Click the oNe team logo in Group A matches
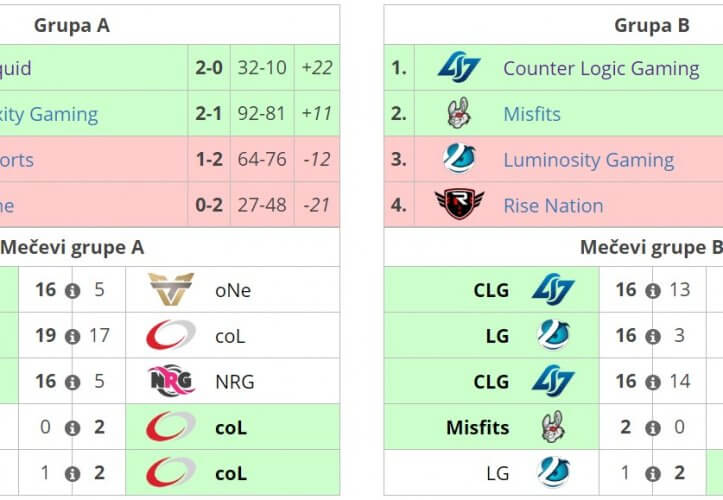This screenshot has width=723, height=500. point(171,290)
